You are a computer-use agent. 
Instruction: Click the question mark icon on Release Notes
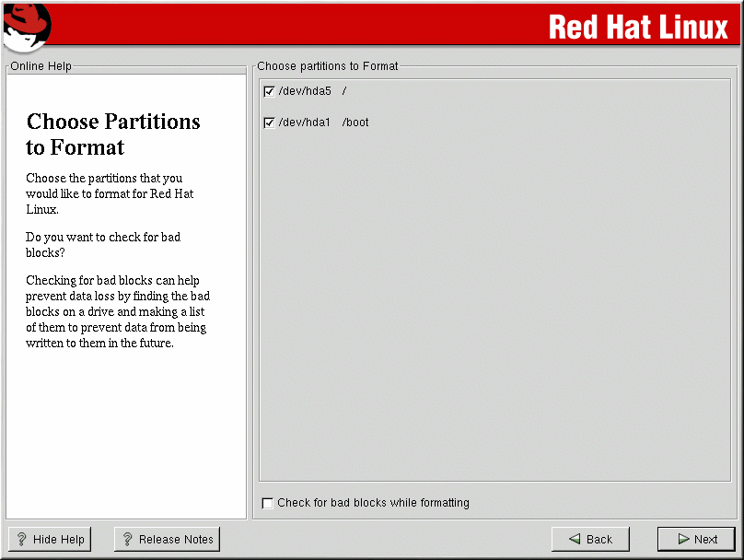coord(127,540)
